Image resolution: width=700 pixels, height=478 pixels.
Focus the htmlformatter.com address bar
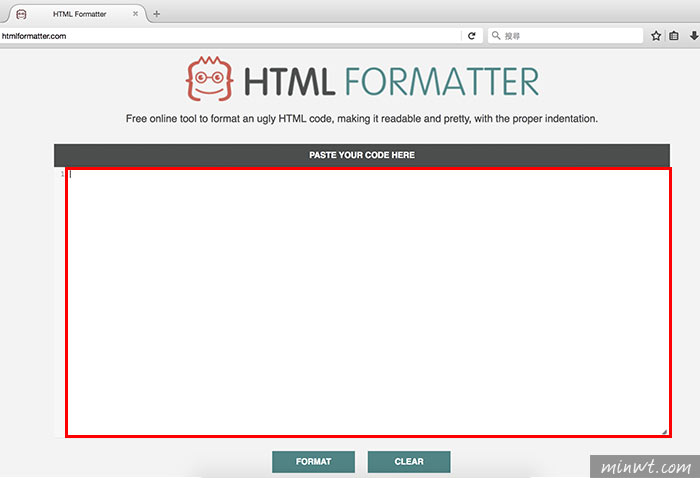(230, 36)
